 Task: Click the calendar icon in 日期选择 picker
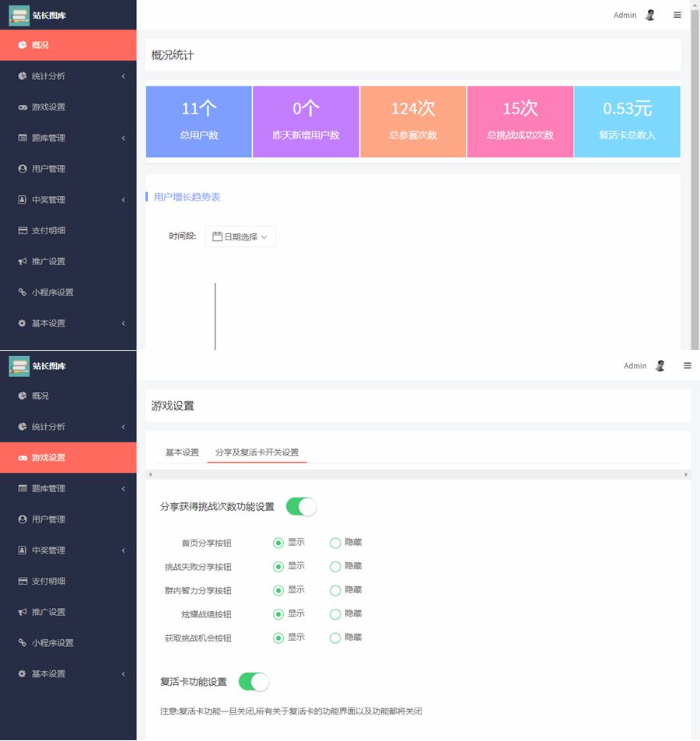(218, 236)
